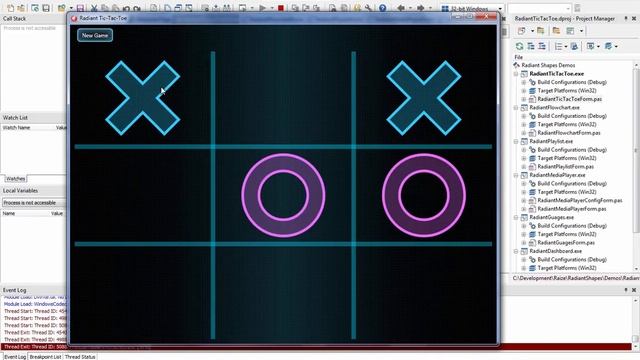Click the open folder icon in Project Manager
640x360 pixels.
point(541,31)
